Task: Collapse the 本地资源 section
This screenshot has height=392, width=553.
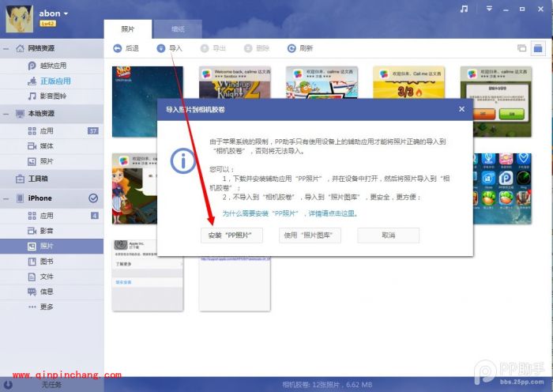Action: (x=6, y=114)
